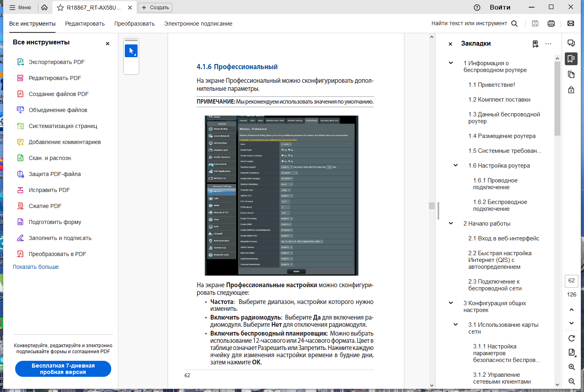
Task: Collapse 1.6 Настройка роутера bookmark
Action: [456, 165]
